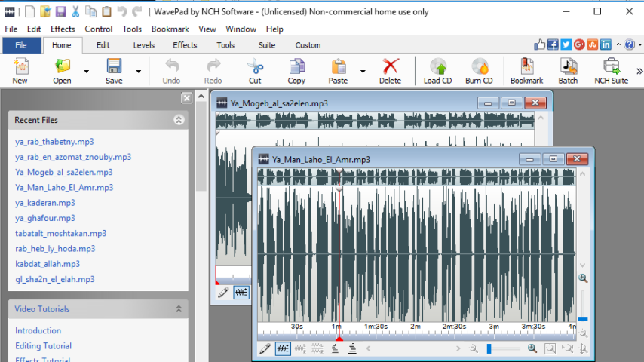This screenshot has height=362, width=644.
Task: Close the side panel with its X
Action: coord(187,98)
